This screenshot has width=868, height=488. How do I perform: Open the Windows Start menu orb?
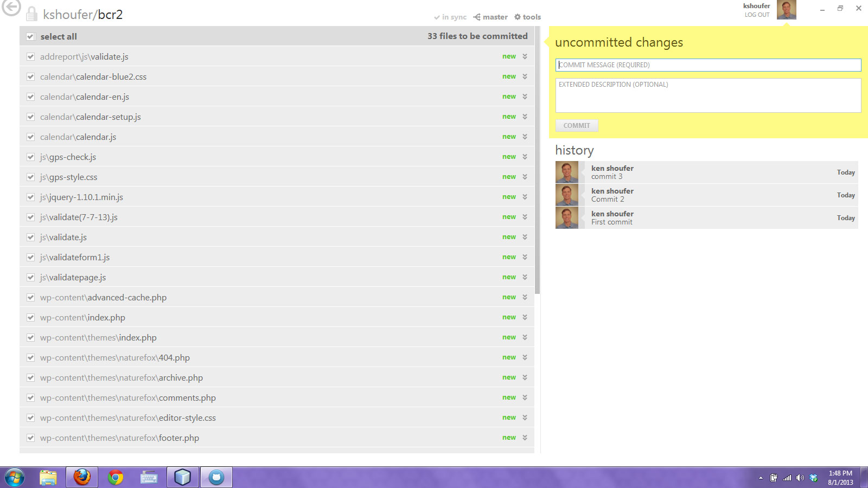point(15,477)
